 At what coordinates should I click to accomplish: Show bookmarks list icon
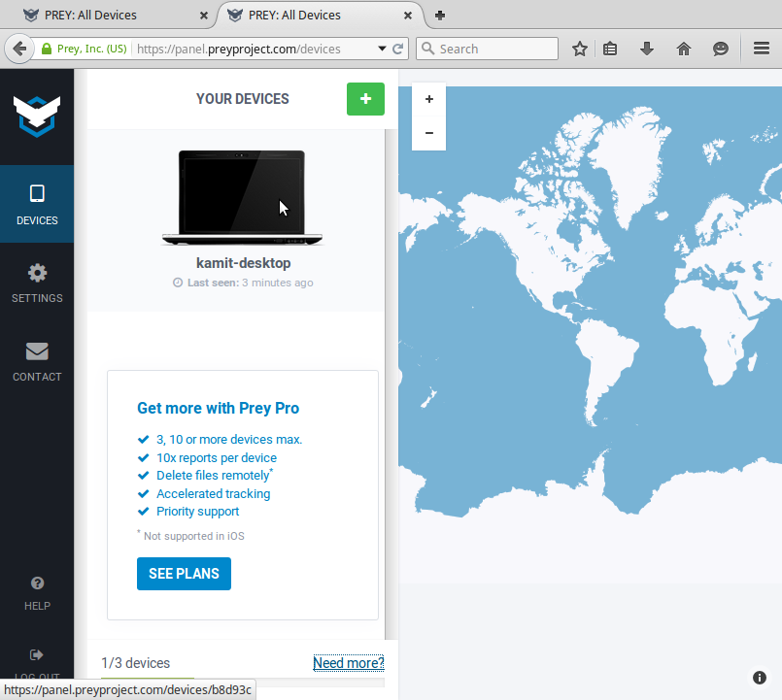tap(610, 49)
